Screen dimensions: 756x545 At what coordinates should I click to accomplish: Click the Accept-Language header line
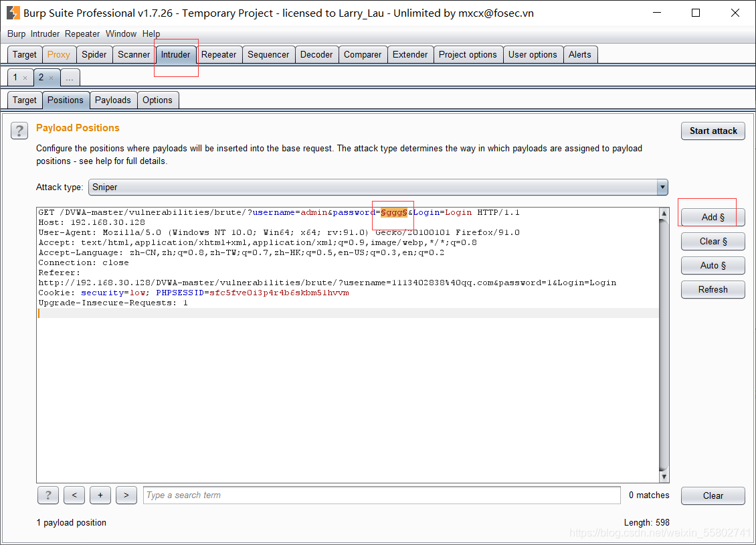pos(241,252)
